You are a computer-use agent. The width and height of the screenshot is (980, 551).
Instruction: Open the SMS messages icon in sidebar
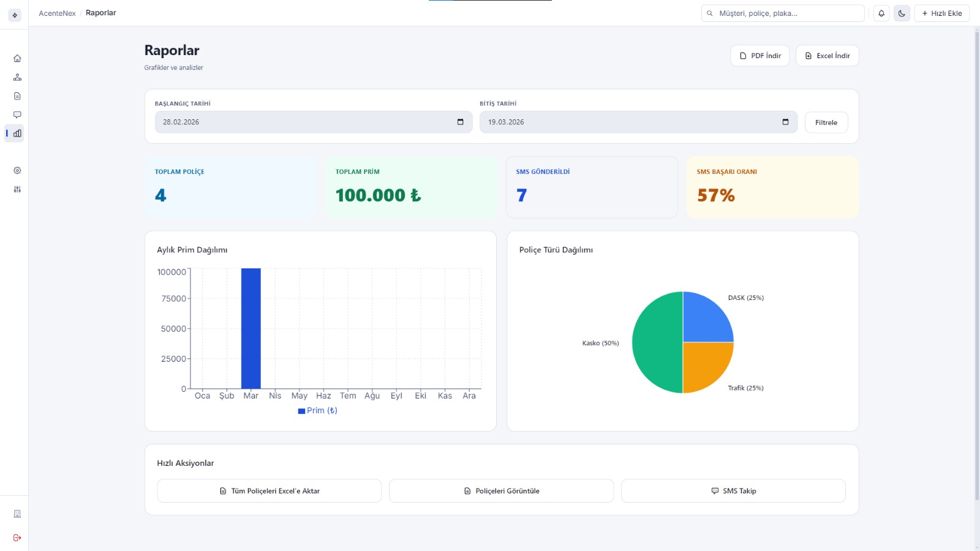click(17, 114)
